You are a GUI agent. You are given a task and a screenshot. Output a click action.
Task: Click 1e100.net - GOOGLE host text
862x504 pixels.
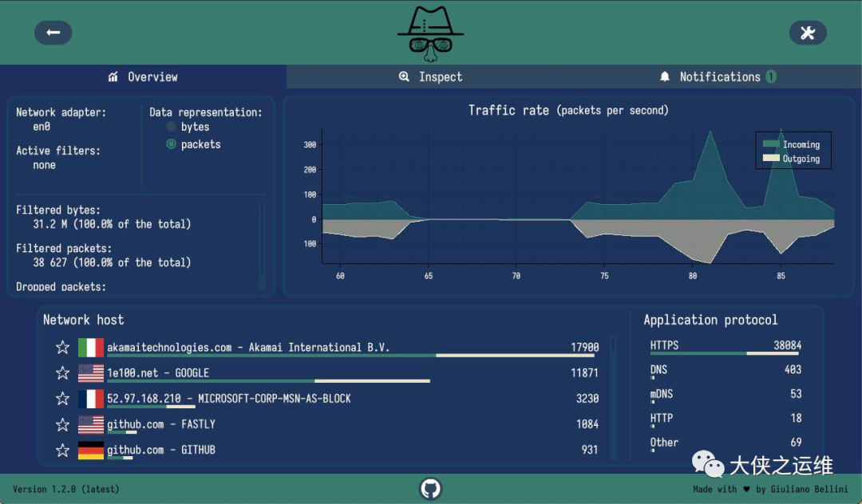158,372
